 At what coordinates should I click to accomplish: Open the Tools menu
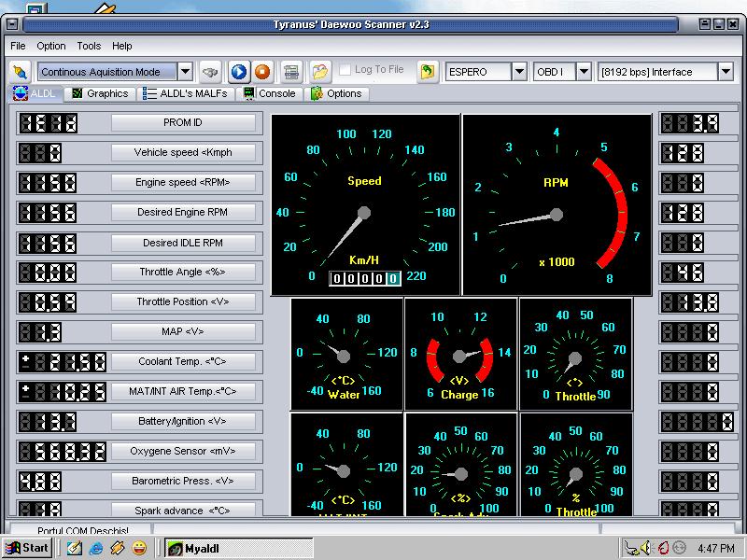coord(89,46)
